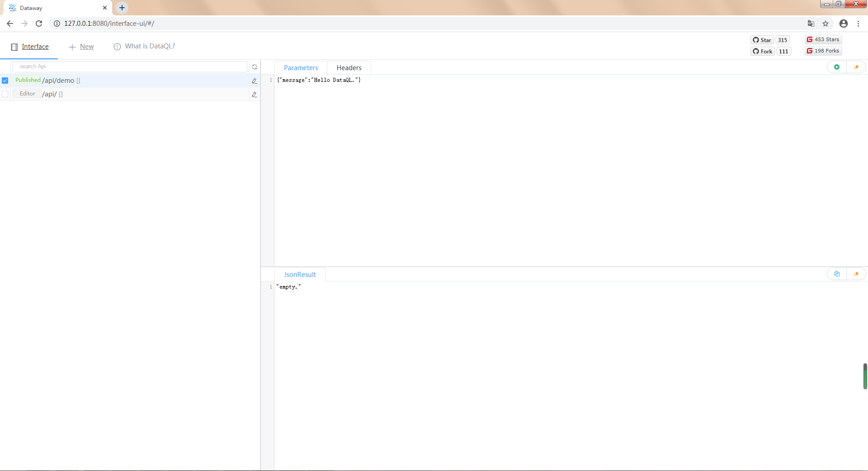Click Gitee 198 Forks badge
Viewport: 868px width, 471px height.
pos(823,51)
